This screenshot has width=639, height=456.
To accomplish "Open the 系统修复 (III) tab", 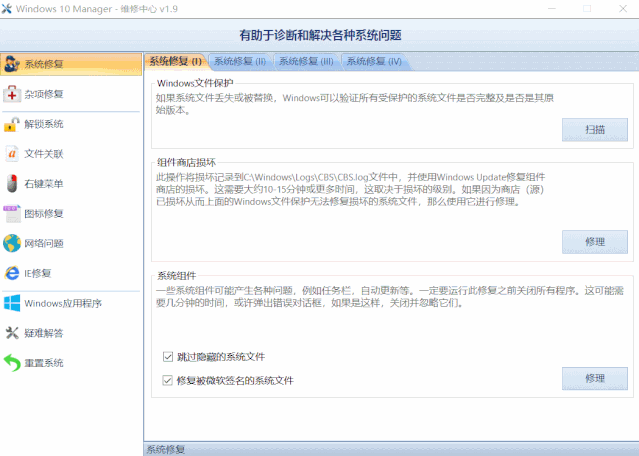I will point(305,61).
